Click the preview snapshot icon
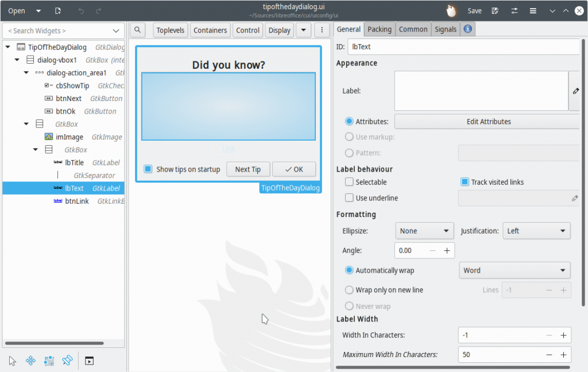The image size is (588, 372). coord(89,361)
